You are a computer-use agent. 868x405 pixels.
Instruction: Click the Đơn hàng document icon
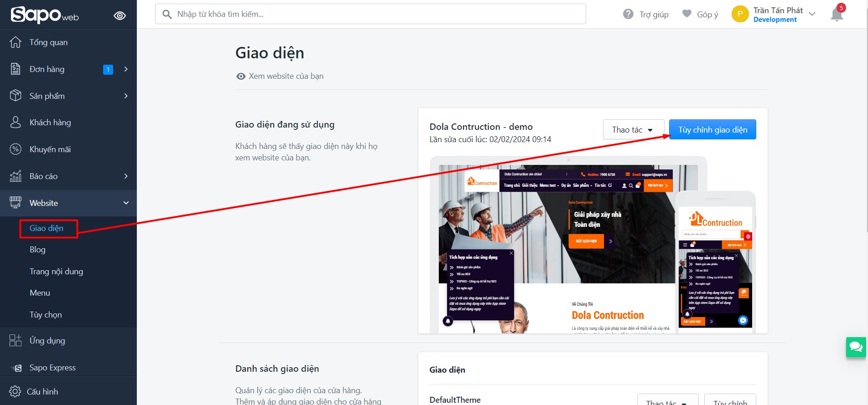point(16,69)
